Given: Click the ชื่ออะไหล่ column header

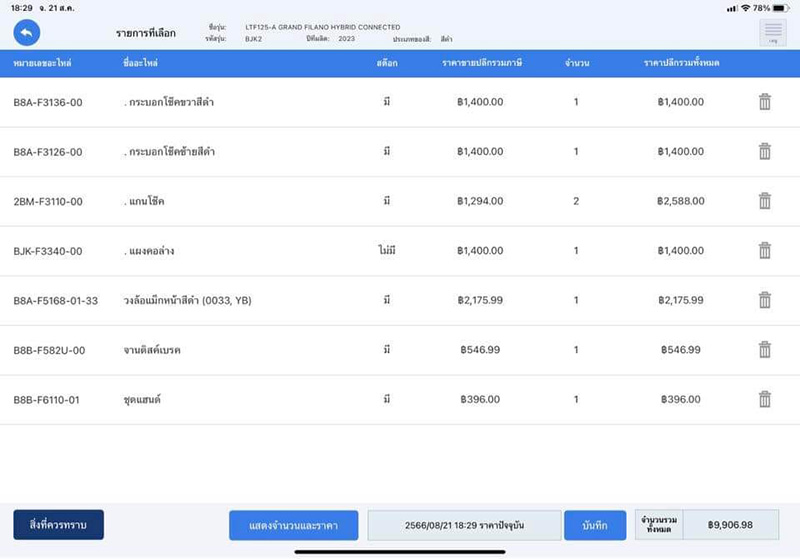Looking at the screenshot, I should (142, 64).
